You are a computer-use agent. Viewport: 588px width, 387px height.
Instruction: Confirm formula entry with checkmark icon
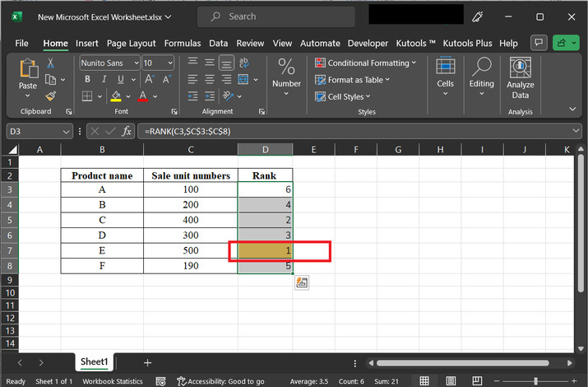(111, 131)
